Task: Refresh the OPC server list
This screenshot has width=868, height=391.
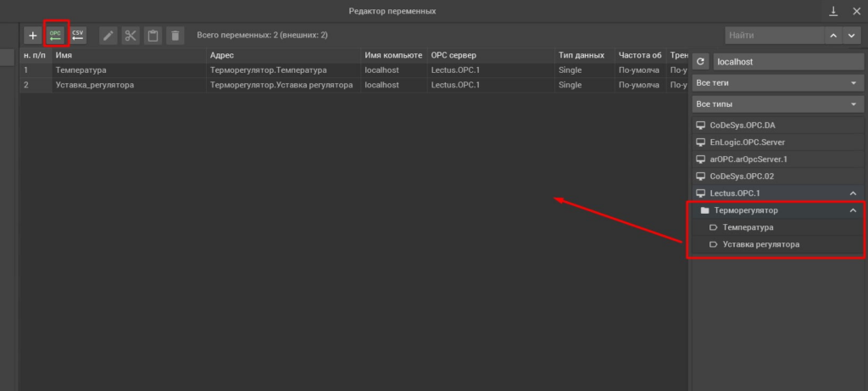Action: [700, 62]
